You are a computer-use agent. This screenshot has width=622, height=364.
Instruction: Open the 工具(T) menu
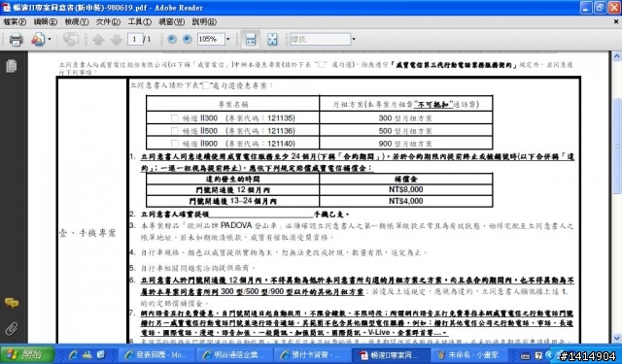pos(139,21)
